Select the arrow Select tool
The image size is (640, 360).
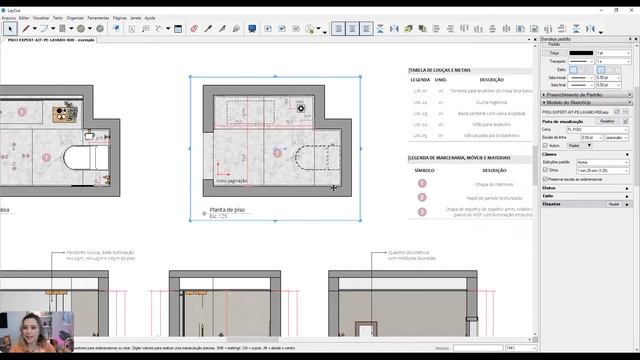(10, 29)
